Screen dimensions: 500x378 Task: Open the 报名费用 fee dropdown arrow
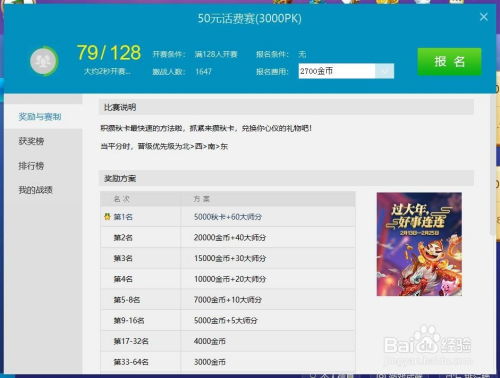point(384,71)
